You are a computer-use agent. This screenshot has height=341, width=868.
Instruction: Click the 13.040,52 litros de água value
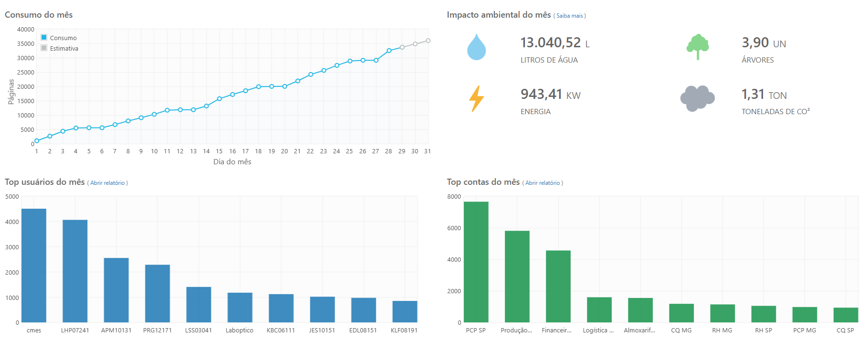pos(550,43)
